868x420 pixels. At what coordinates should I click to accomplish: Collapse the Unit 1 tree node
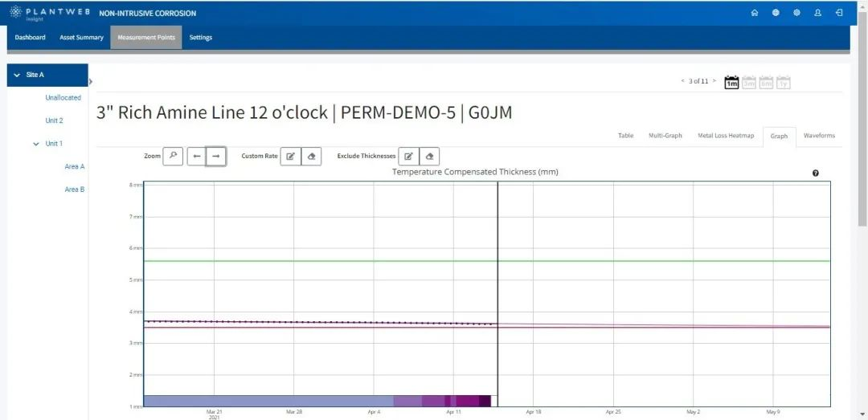(x=36, y=144)
